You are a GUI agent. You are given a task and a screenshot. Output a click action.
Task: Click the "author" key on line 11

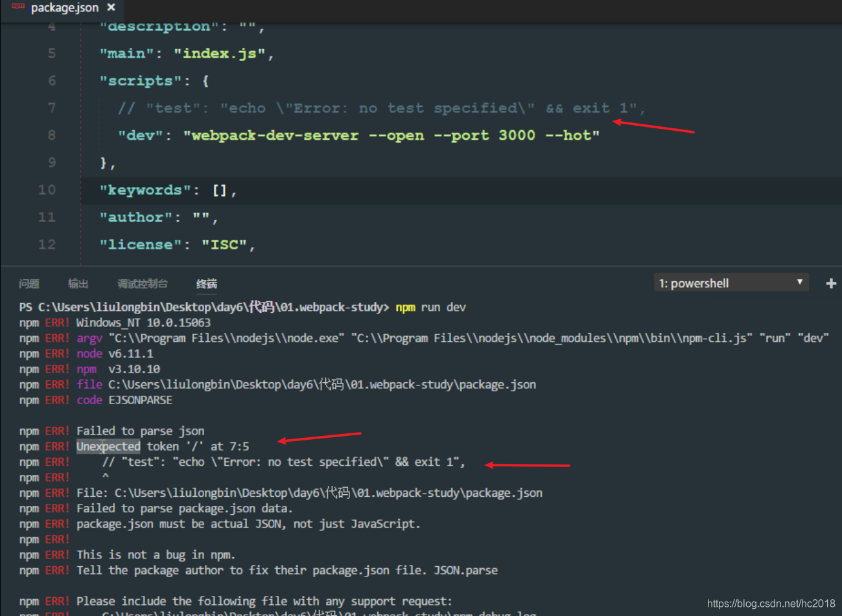tap(136, 217)
